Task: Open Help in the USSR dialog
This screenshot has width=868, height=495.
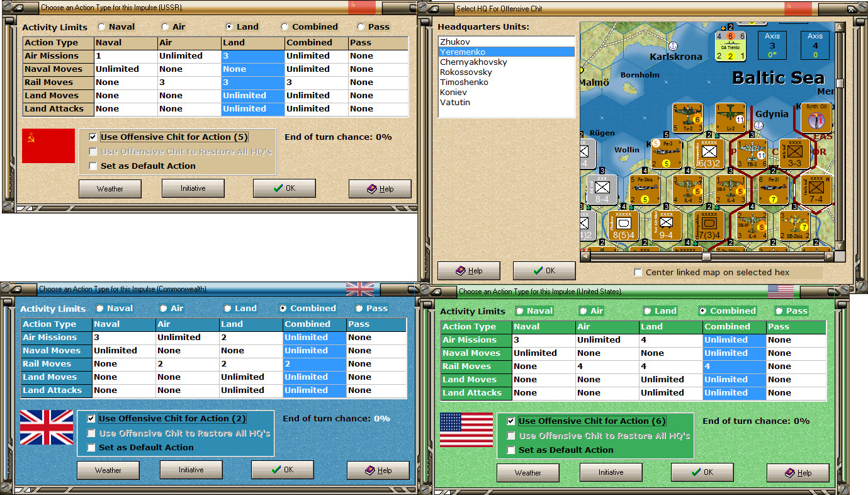Action: coord(380,189)
